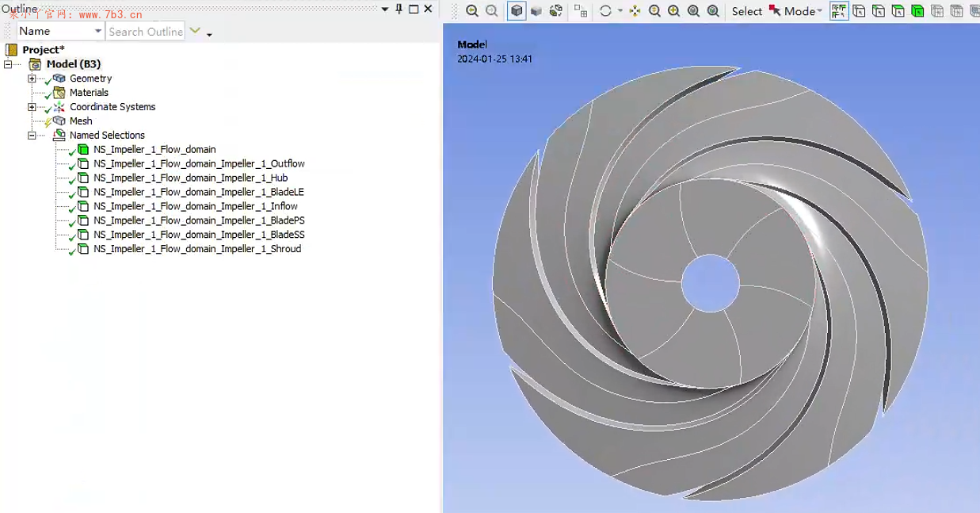980x513 pixels.
Task: Open the Name filter dropdown
Action: pos(98,32)
